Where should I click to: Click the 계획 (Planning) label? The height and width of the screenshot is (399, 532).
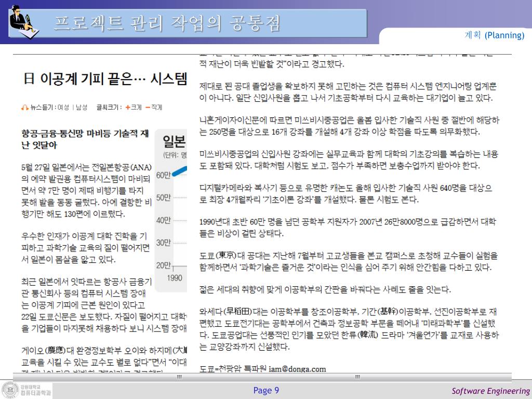pos(495,35)
